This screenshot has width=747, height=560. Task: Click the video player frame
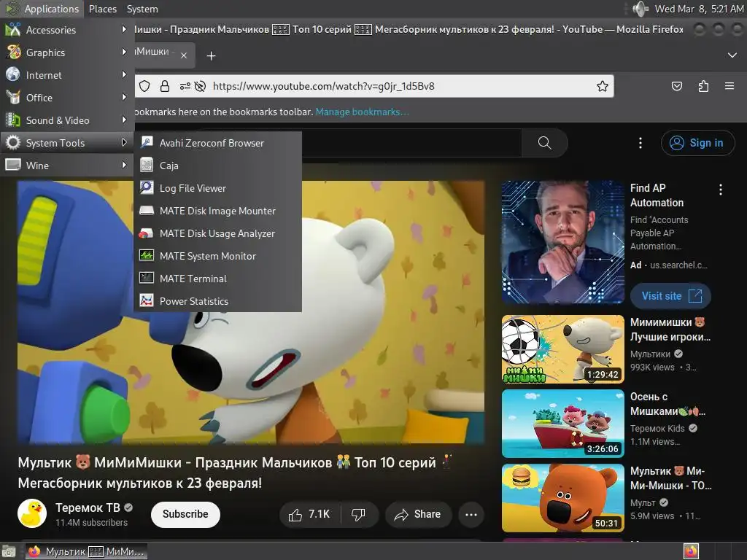[x=251, y=312]
